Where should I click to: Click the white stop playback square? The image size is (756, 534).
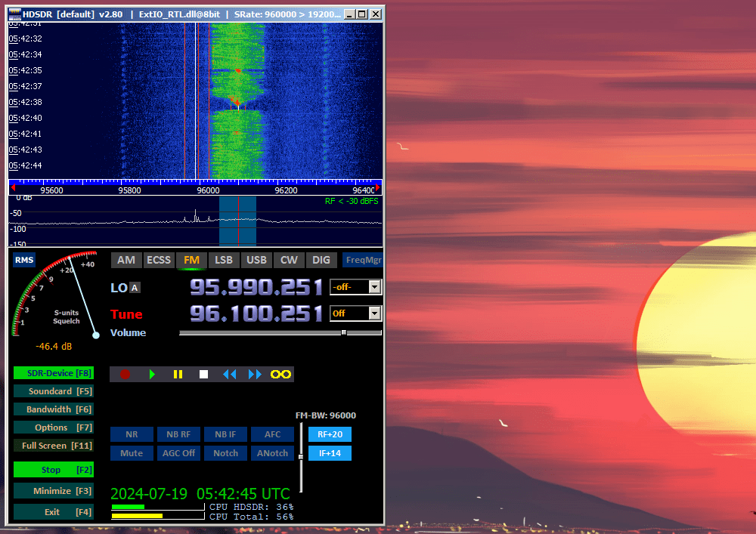coord(203,374)
